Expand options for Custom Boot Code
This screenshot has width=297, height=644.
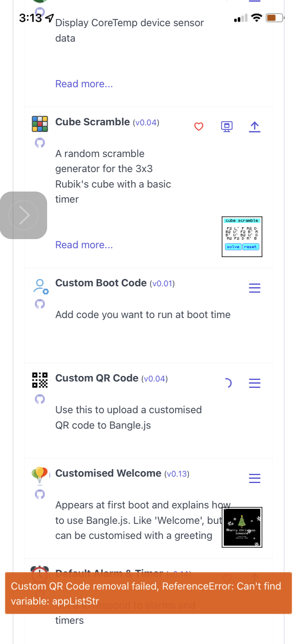pyautogui.click(x=255, y=288)
